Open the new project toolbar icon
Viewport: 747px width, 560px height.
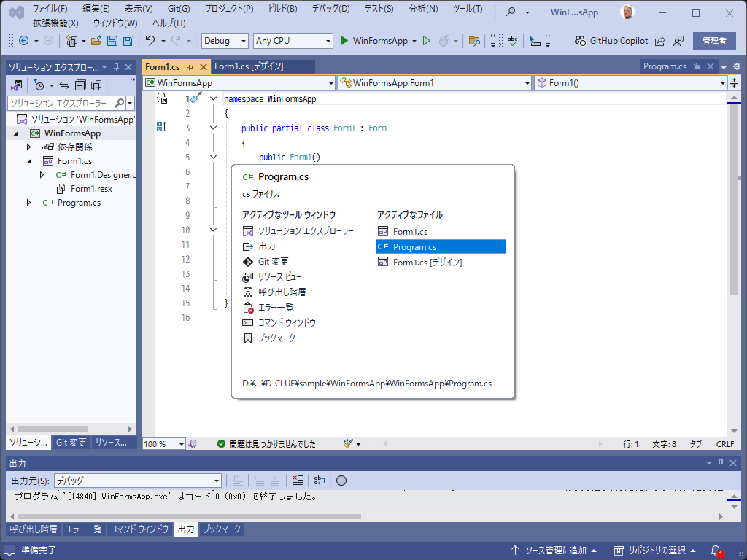[x=71, y=41]
